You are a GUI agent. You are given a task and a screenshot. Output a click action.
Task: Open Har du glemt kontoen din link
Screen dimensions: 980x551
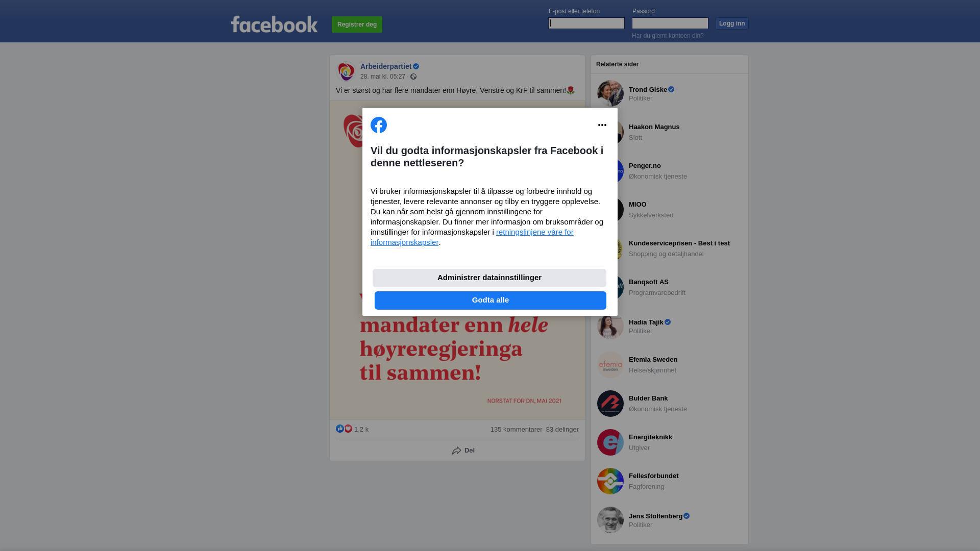(668, 36)
